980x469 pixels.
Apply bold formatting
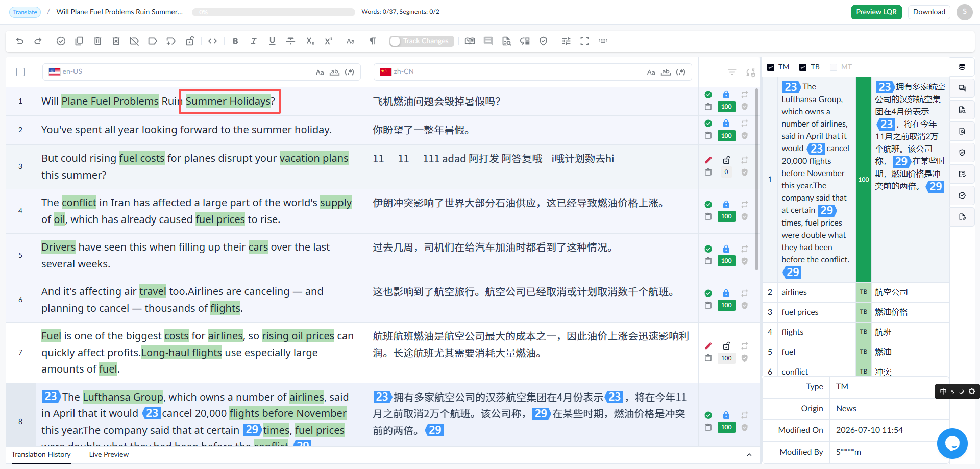pos(235,41)
